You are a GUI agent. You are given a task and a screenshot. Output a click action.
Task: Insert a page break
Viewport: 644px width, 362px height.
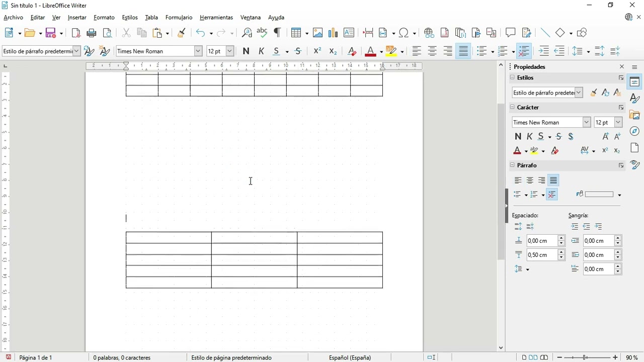368,33
